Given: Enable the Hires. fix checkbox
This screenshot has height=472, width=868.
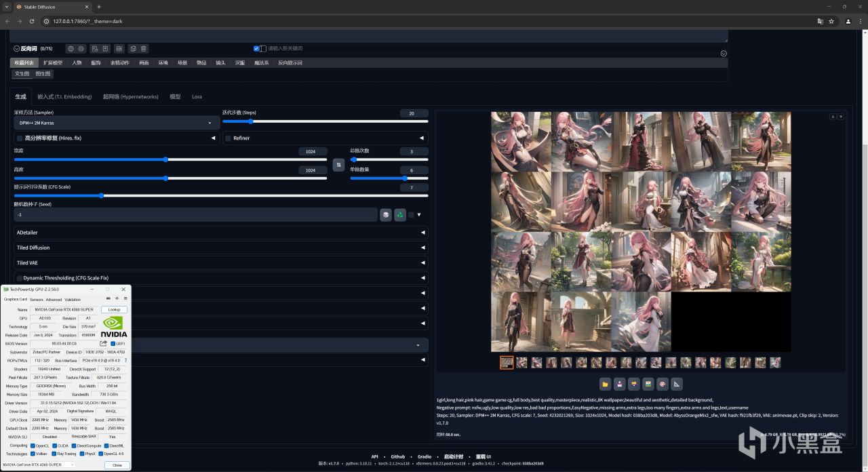Looking at the screenshot, I should coord(20,138).
